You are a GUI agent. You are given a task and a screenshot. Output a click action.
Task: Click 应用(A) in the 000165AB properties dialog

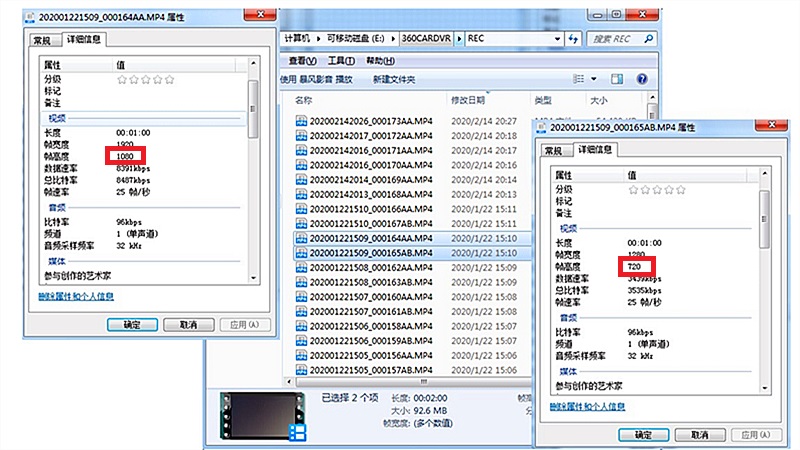[x=756, y=435]
